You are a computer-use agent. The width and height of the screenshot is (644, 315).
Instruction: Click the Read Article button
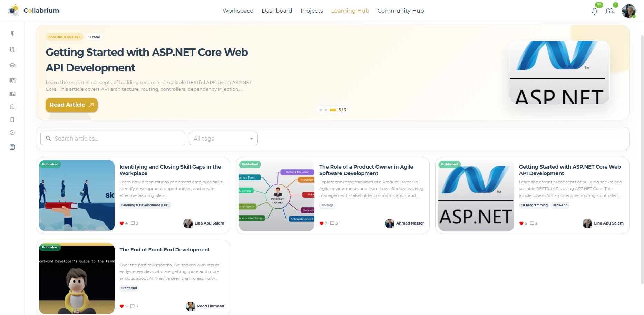pos(71,105)
